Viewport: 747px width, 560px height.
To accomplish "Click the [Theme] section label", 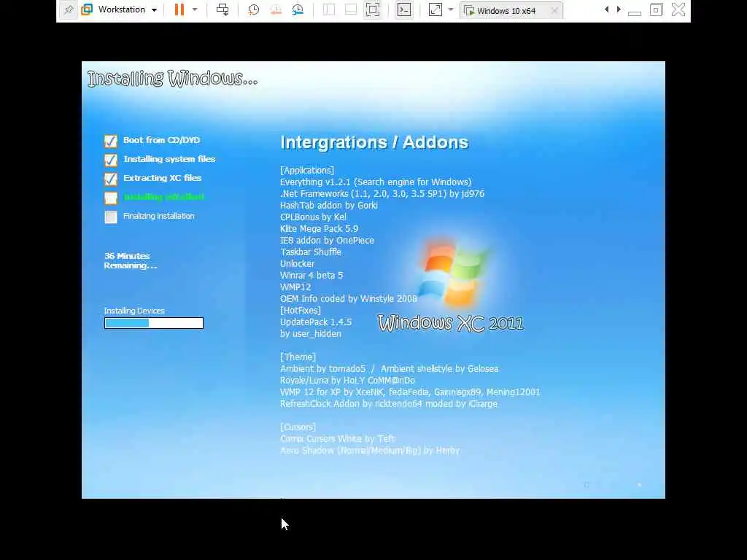I will tap(298, 357).
